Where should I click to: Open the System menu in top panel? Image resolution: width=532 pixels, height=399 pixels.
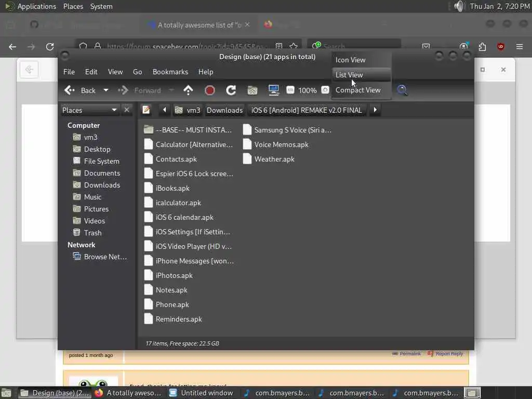click(x=101, y=6)
